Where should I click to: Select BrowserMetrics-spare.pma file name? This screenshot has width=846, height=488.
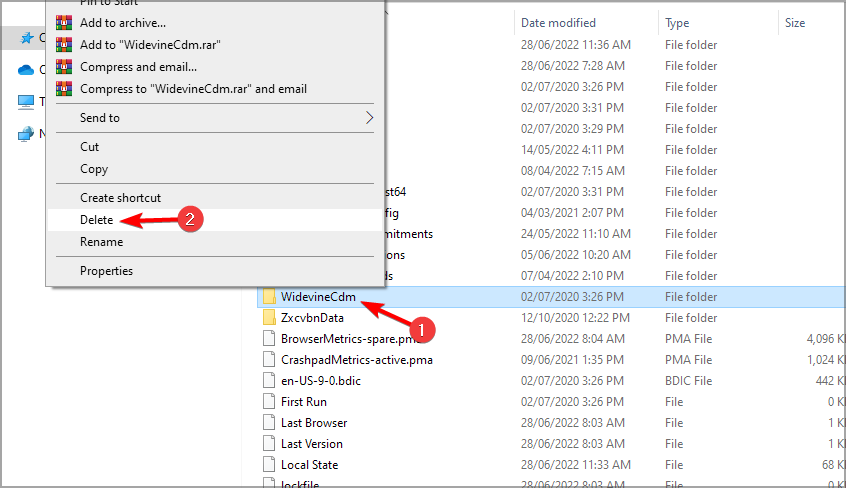coord(350,339)
